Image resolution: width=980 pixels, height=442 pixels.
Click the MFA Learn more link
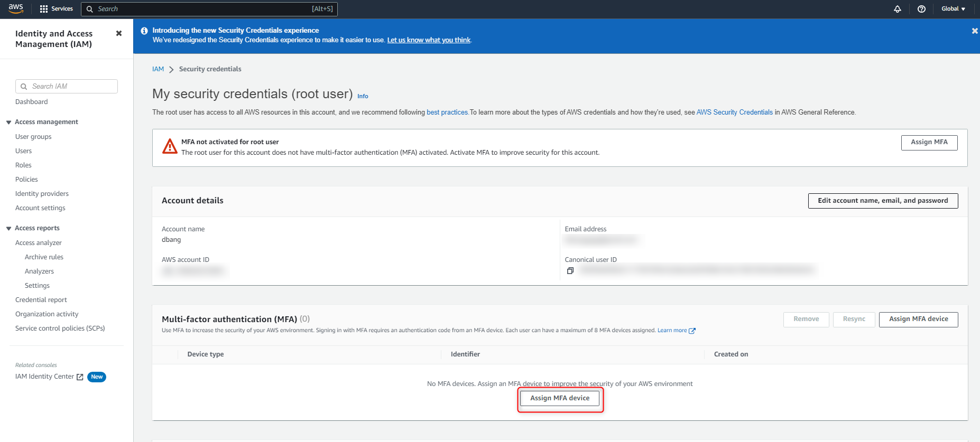point(672,331)
